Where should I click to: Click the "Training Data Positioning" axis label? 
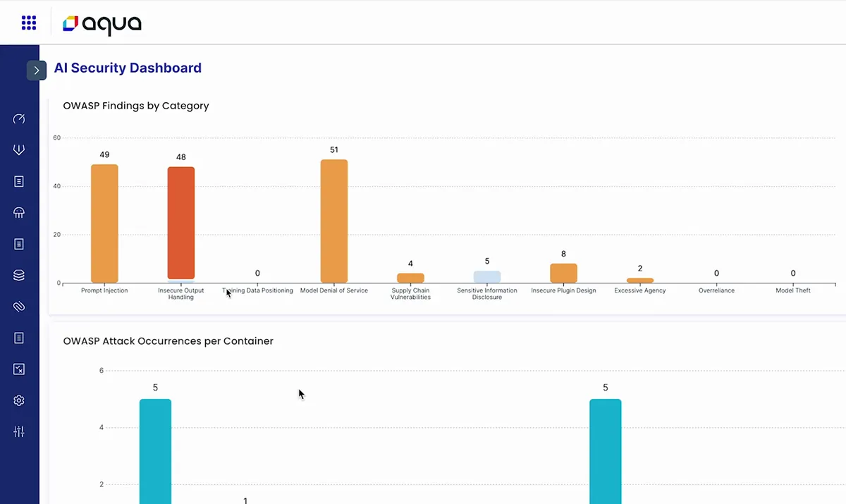257,290
